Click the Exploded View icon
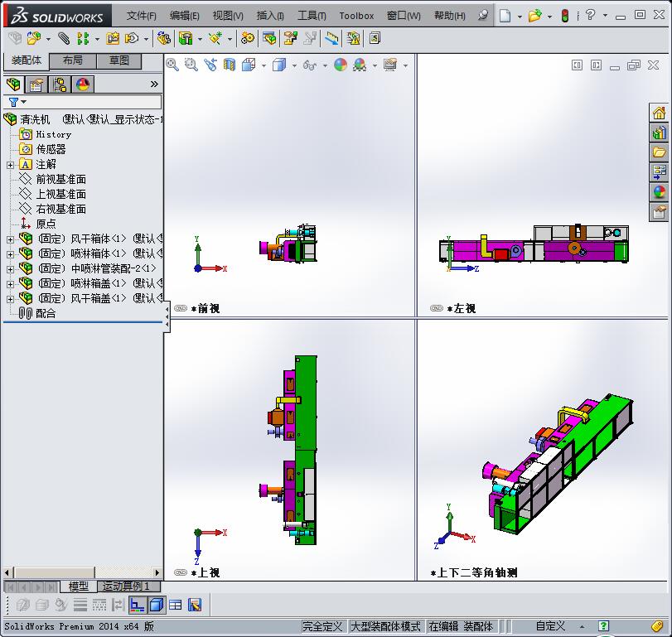This screenshot has height=637, width=672. 291,39
